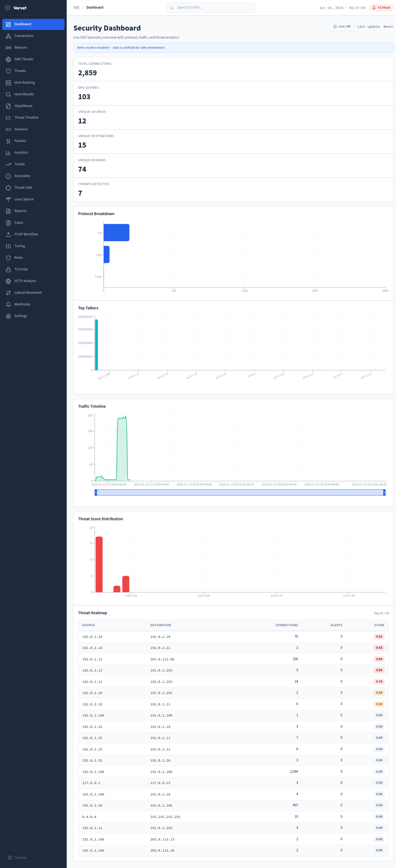Viewport: 396px width, 868px height.
Task: Click the Live Capture waves icon
Action: pyautogui.click(x=8, y=199)
